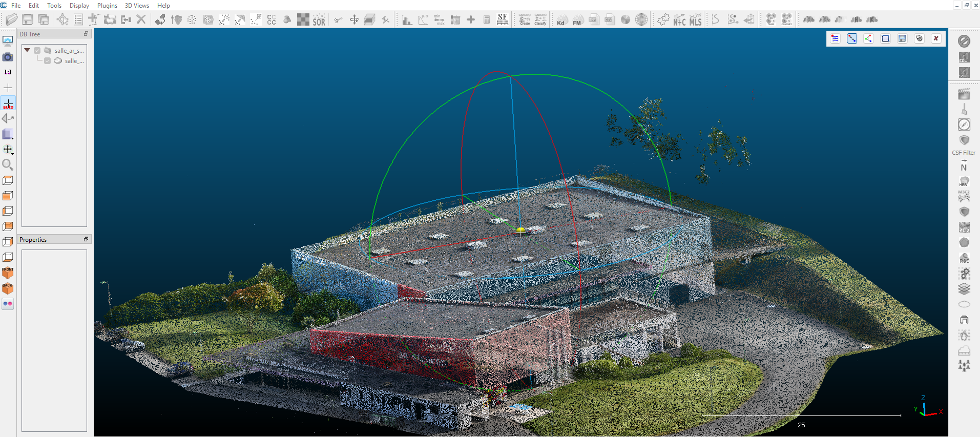This screenshot has width=980, height=437.
Task: Select the BACK view cube
Action: (8, 288)
